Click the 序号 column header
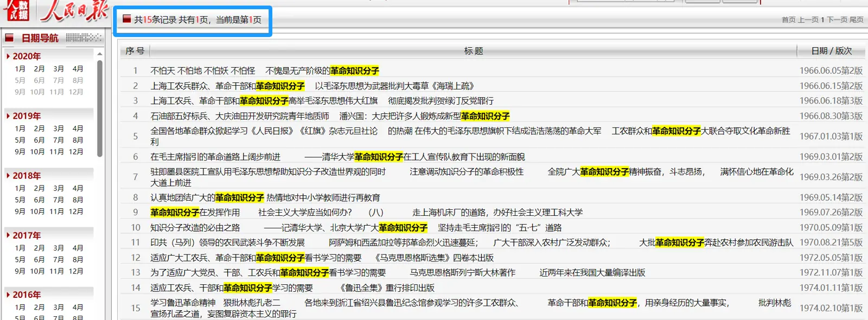 point(135,51)
